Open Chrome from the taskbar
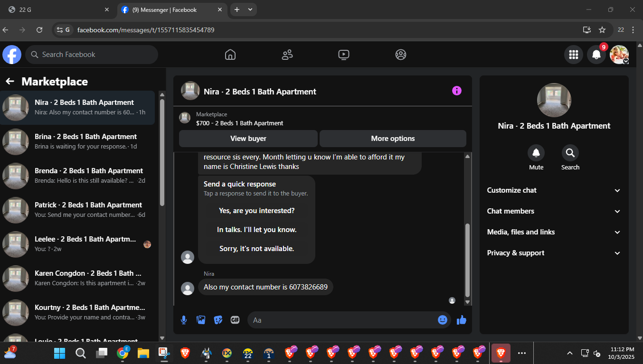643x364 pixels. 123,353
